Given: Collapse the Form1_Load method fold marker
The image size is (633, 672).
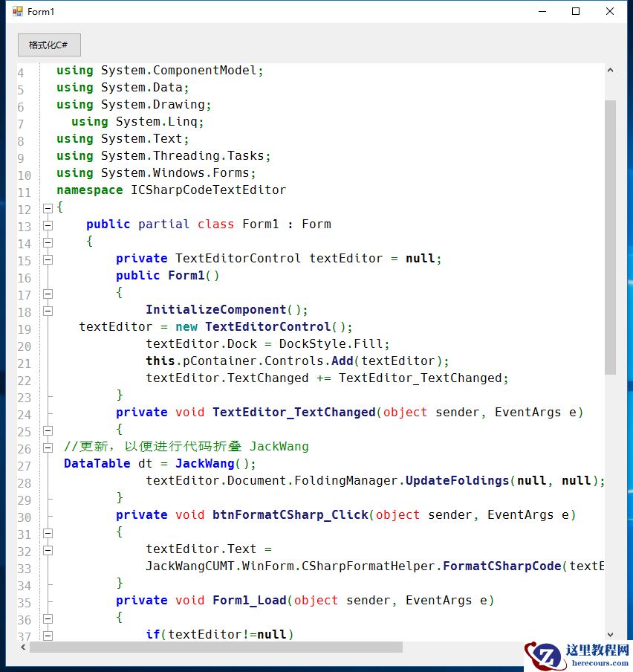Looking at the screenshot, I should tap(46, 618).
